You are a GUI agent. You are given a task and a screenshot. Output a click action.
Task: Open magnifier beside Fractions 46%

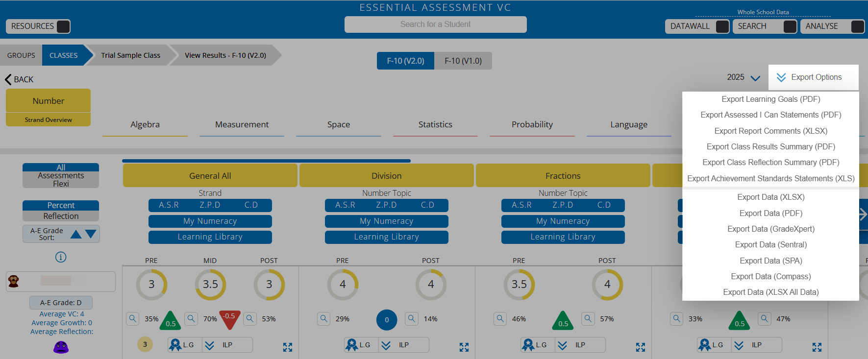click(500, 319)
